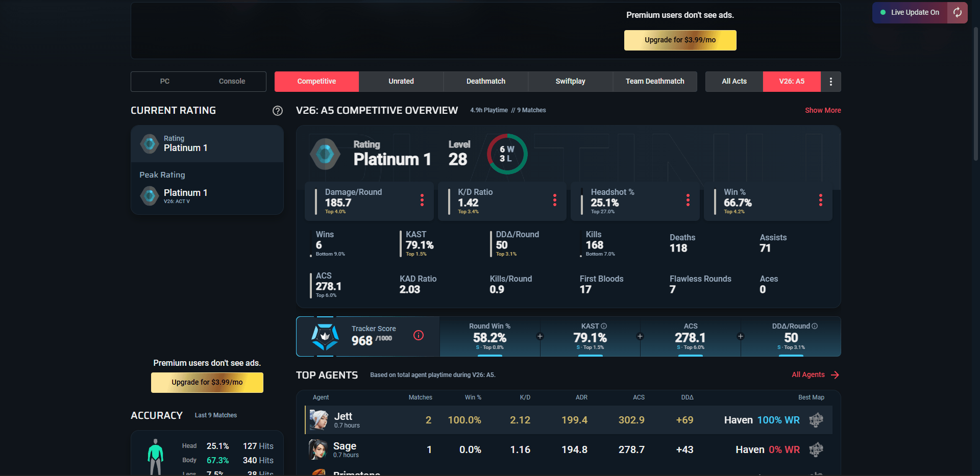Select the PC platform option
This screenshot has width=980, height=476.
[x=164, y=82]
